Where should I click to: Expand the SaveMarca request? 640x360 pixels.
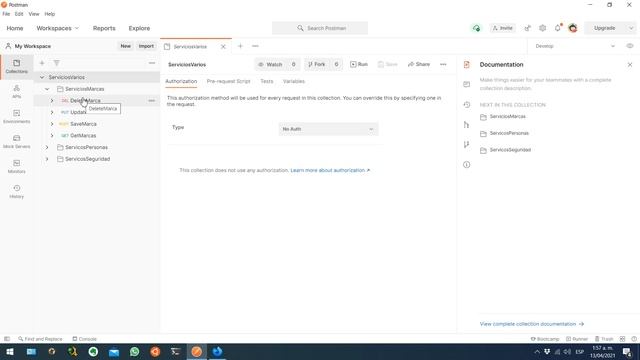coord(52,124)
